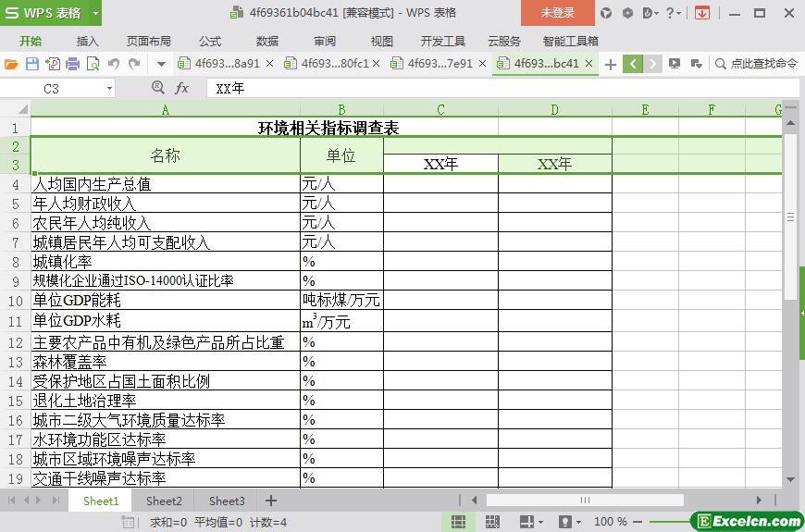Close the 4f693...8a91 document tab
Image resolution: width=805 pixels, height=532 pixels.
pyautogui.click(x=270, y=64)
